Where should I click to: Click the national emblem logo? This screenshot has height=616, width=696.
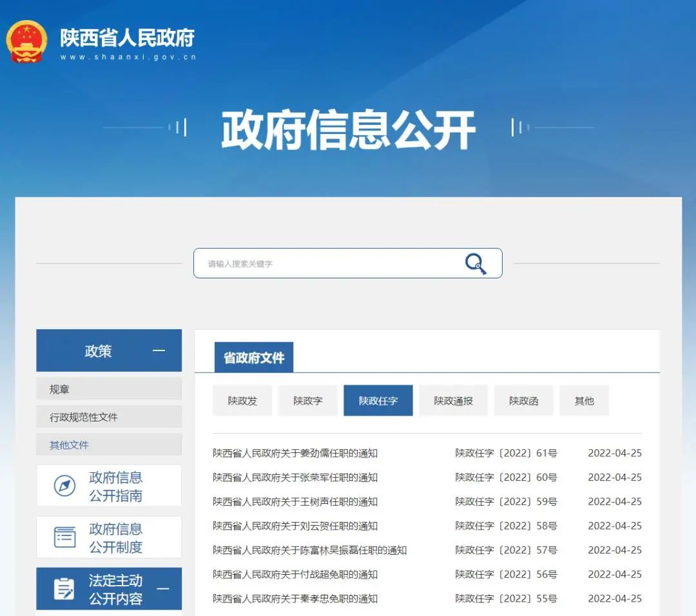click(26, 41)
